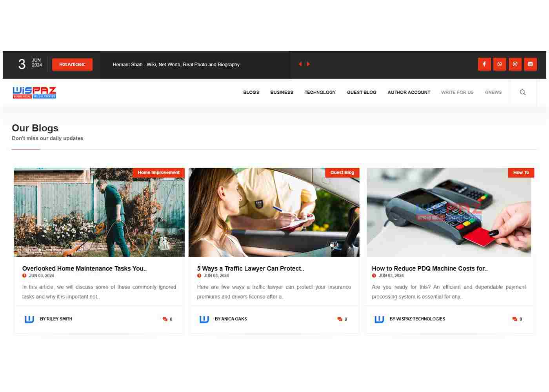Click the card payment machine thumbnail

click(x=449, y=212)
